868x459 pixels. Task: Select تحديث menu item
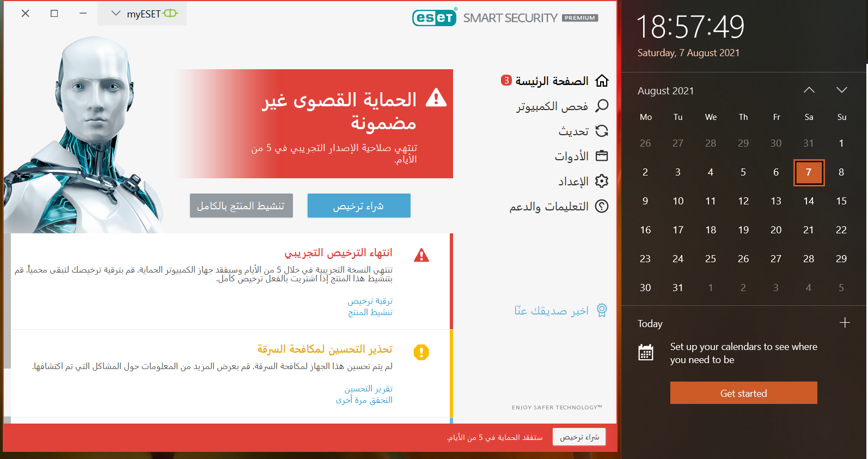[573, 131]
